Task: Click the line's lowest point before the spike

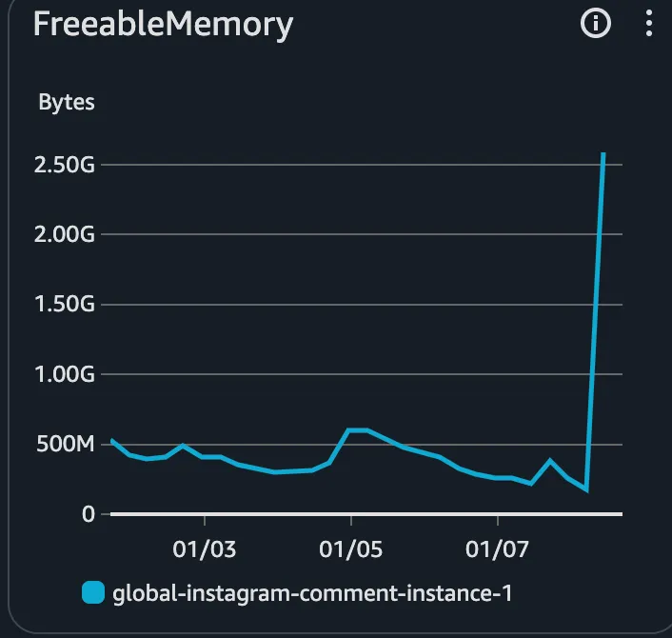Action: [x=586, y=489]
